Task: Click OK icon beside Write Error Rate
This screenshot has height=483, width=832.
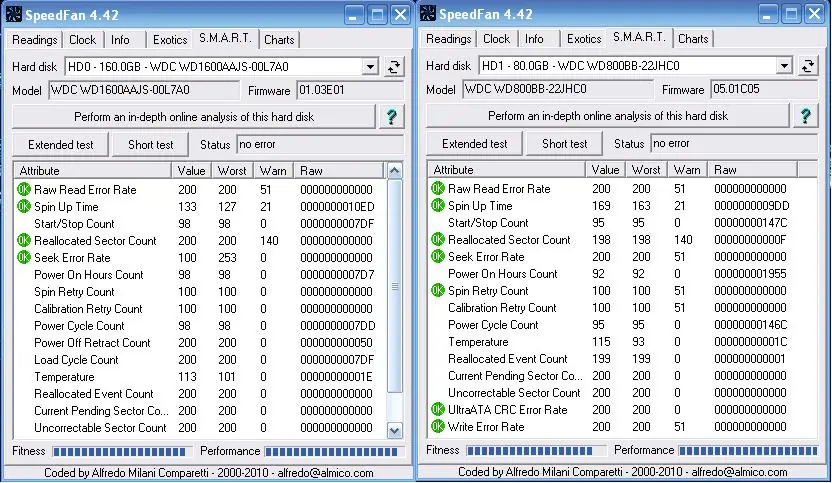Action: (x=438, y=426)
